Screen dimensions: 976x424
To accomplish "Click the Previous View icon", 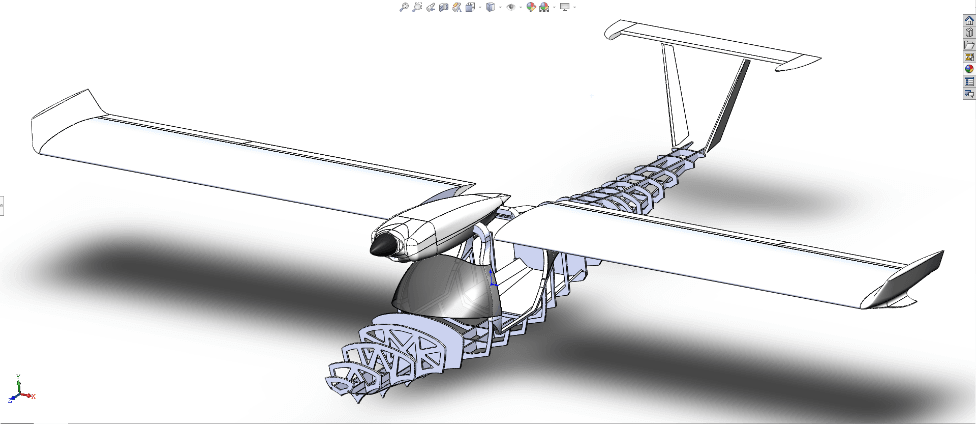I will pos(430,7).
